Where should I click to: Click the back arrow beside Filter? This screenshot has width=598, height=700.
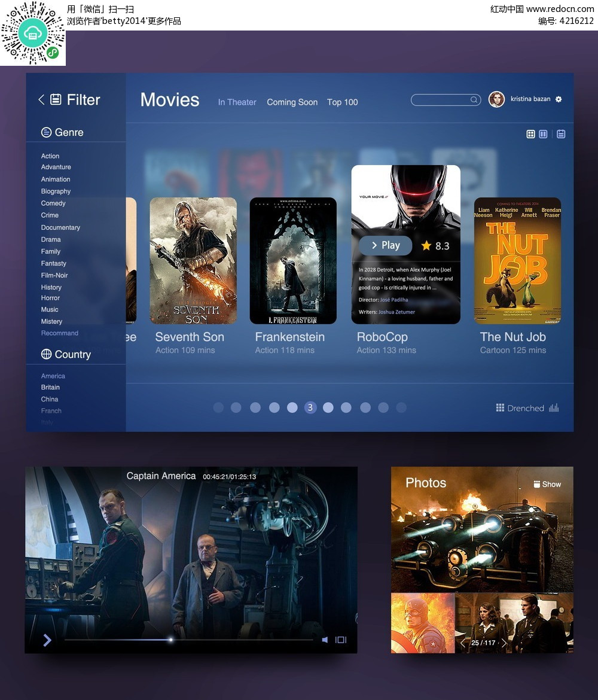[41, 99]
